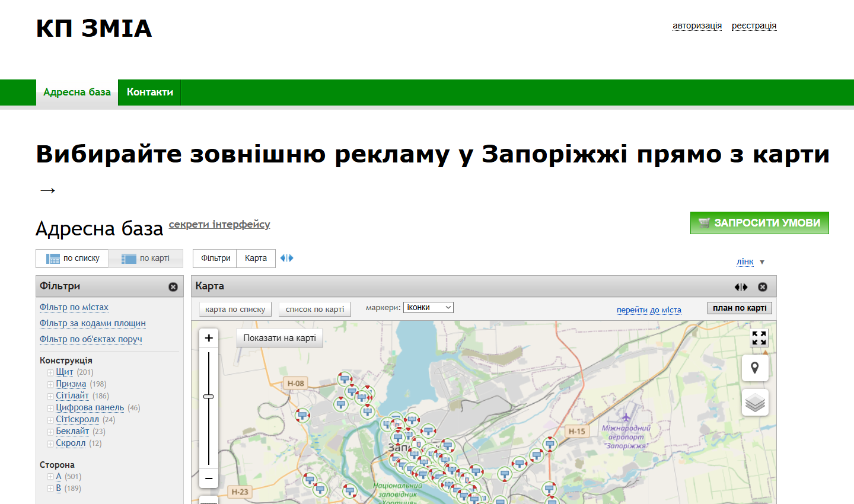Close the Фільтри panel
This screenshot has width=854, height=504.
[173, 287]
